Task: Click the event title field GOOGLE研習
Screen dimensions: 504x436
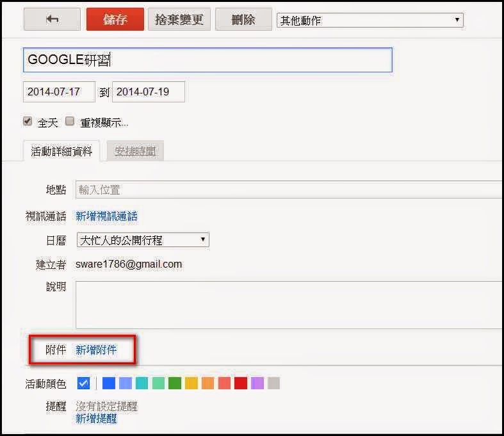Action: [x=207, y=60]
